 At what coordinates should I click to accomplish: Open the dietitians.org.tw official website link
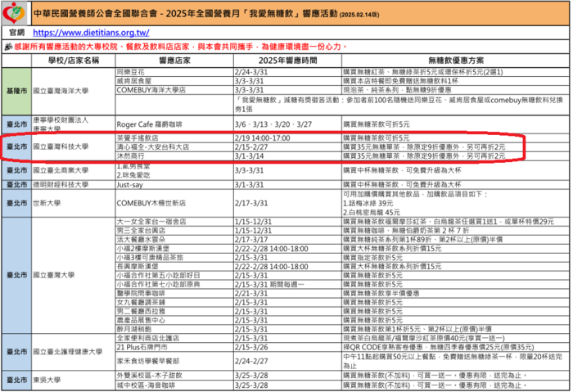(x=91, y=33)
